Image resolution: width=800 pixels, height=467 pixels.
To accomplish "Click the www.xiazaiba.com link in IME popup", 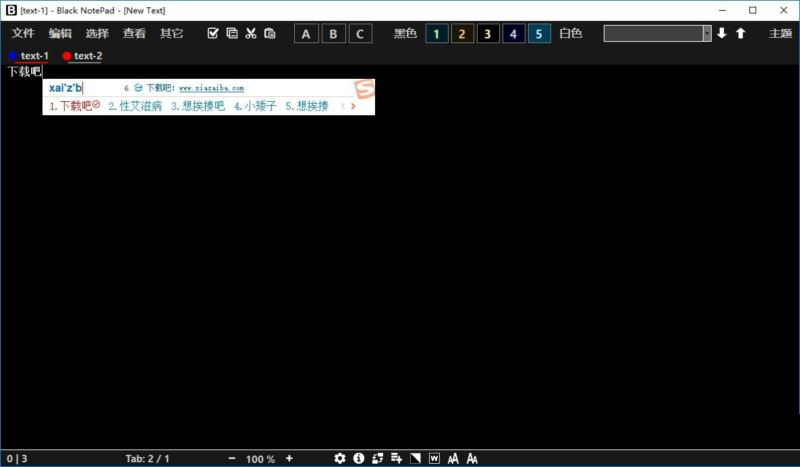I will pos(211,88).
